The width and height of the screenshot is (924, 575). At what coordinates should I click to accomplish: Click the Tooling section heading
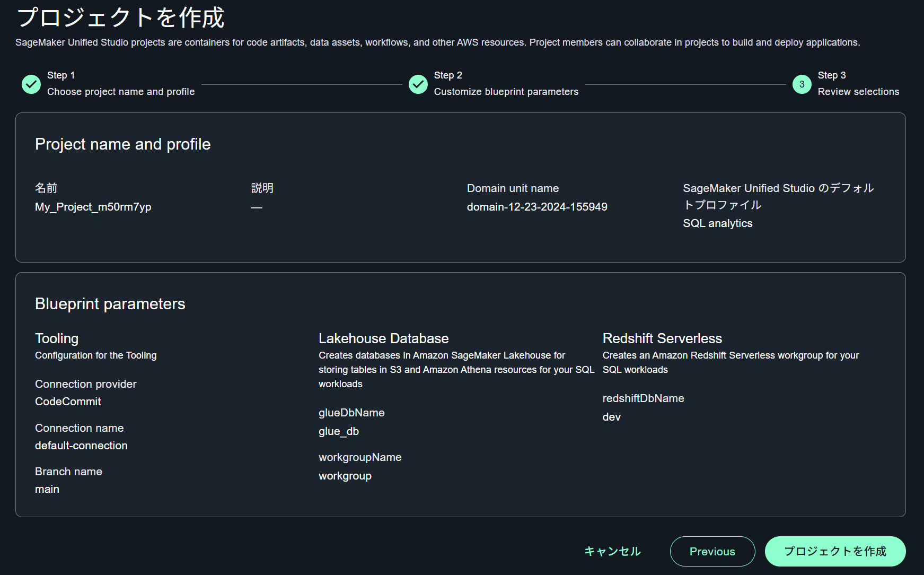pos(57,338)
